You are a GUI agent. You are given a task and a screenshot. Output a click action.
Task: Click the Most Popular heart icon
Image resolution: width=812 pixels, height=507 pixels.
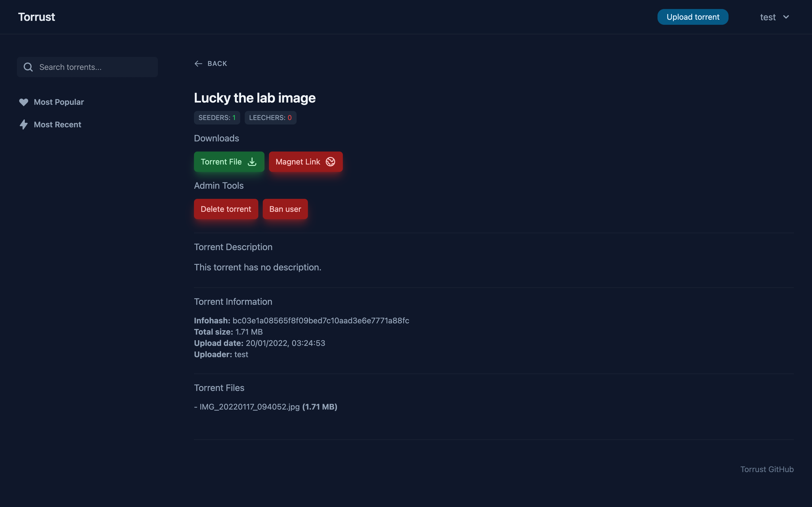(x=23, y=102)
